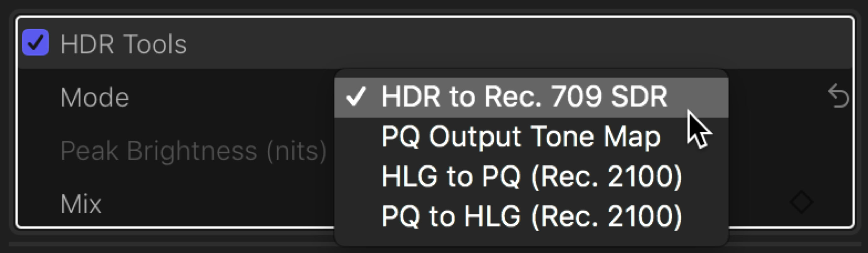Pick HLG to PQ (Rec. 2100)
Viewport: 868px width, 253px height.
coord(531,176)
